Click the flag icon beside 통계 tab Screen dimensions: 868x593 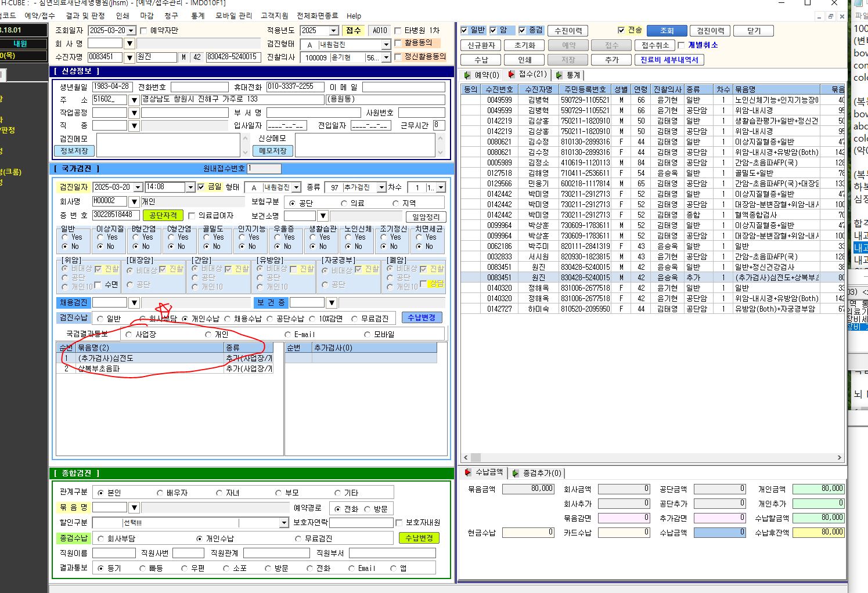pyautogui.click(x=559, y=75)
